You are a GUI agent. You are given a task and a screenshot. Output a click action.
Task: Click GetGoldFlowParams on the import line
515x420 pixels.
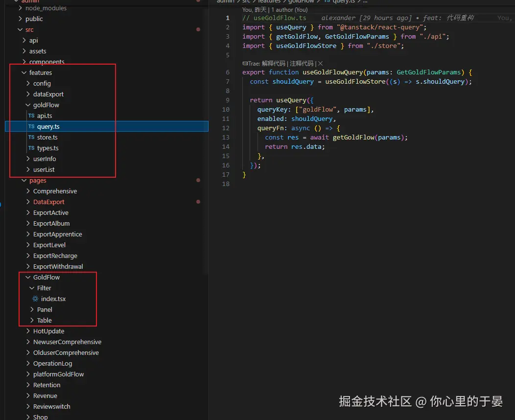click(x=357, y=36)
